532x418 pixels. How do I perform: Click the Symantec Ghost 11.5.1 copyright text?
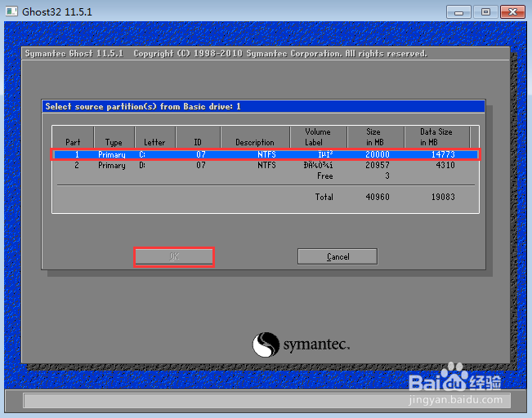pyautogui.click(x=226, y=54)
